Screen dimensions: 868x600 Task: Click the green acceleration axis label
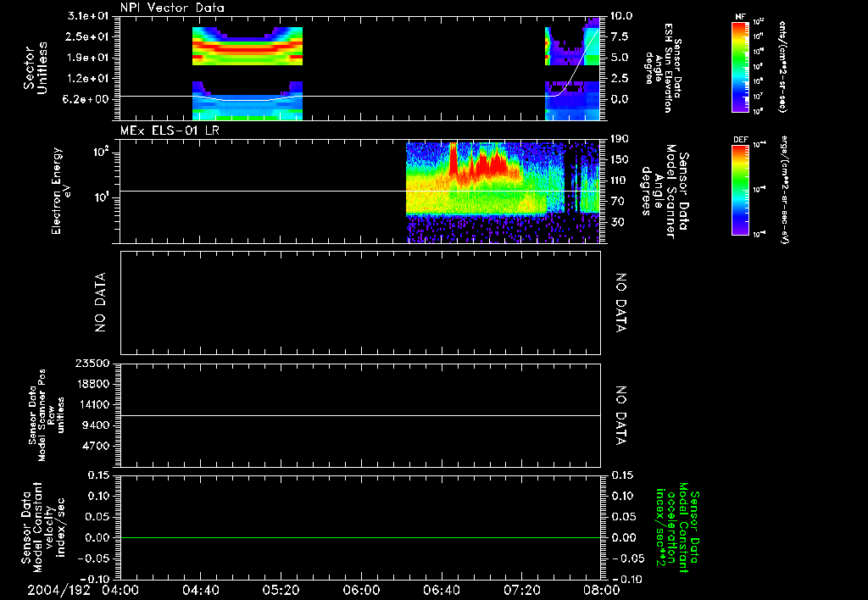(677, 528)
